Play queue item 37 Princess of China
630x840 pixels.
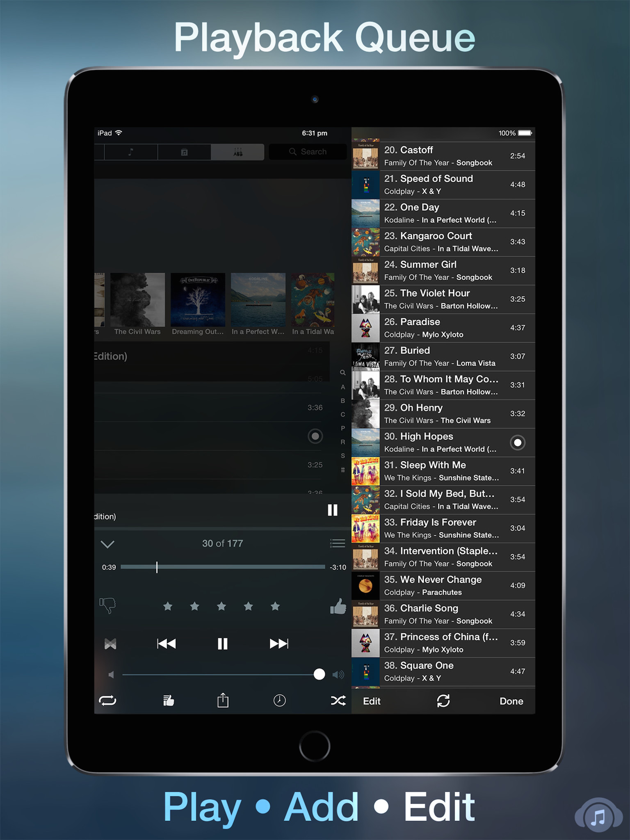(x=443, y=643)
